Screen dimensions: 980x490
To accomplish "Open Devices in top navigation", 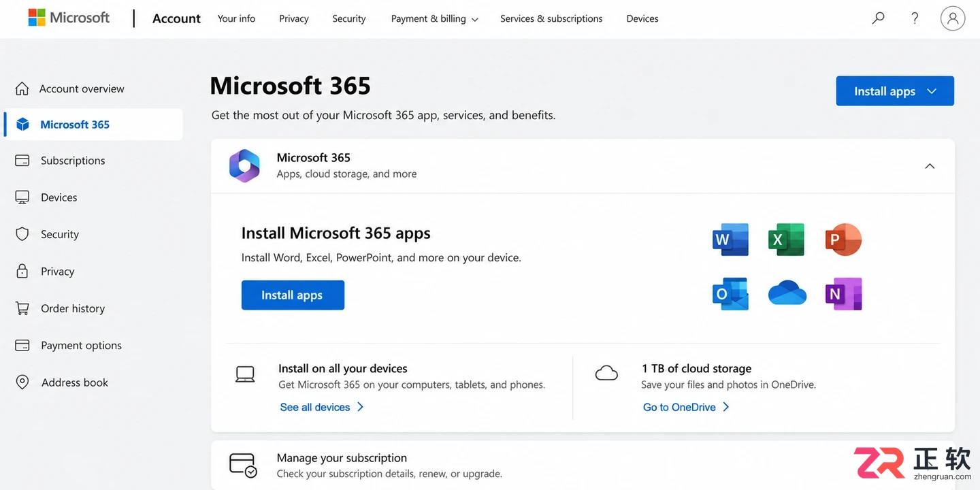I will tap(642, 19).
